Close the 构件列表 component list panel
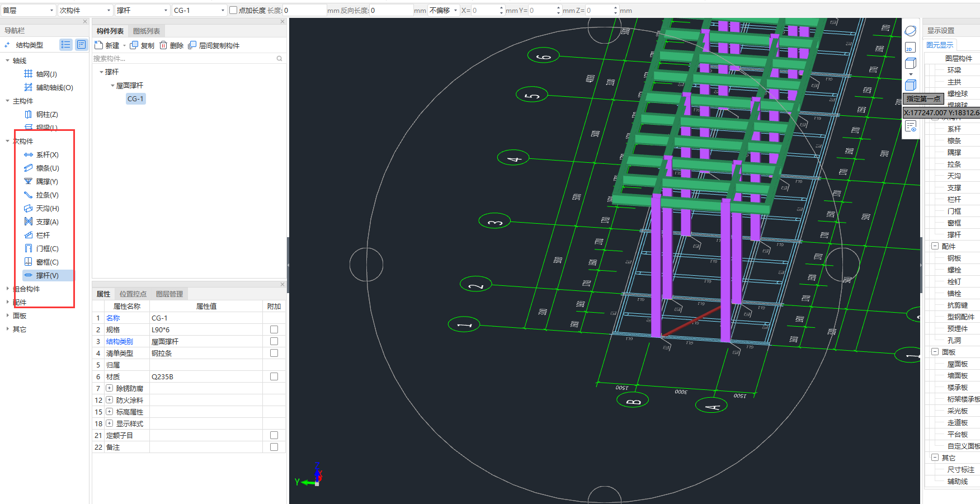Screen dimensions: 980x504 pos(282,21)
